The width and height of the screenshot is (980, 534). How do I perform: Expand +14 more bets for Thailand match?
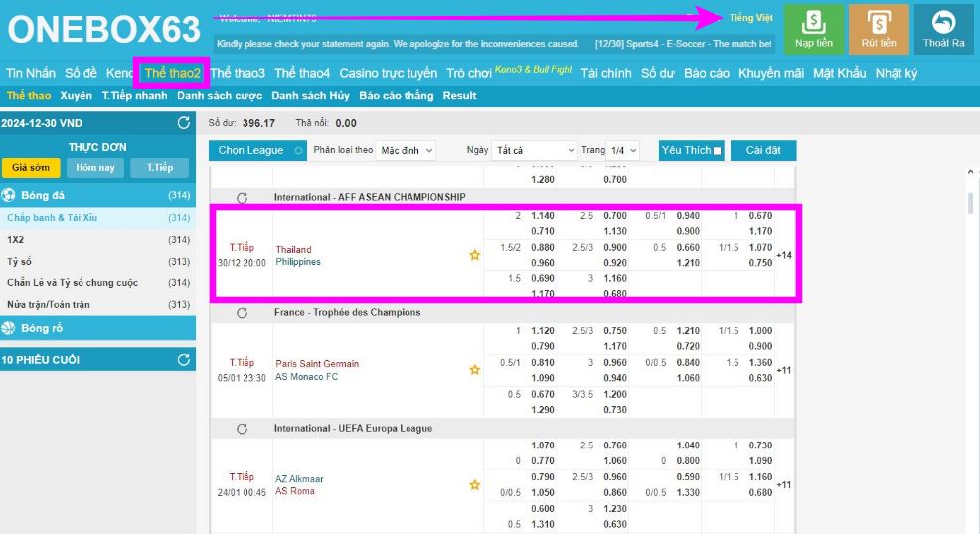coord(784,255)
